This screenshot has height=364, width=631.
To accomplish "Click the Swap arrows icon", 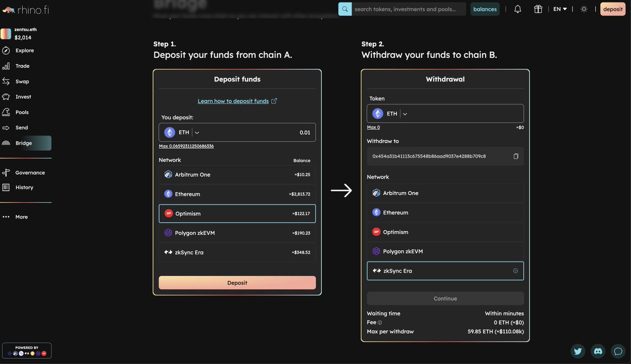I will pyautogui.click(x=6, y=81).
